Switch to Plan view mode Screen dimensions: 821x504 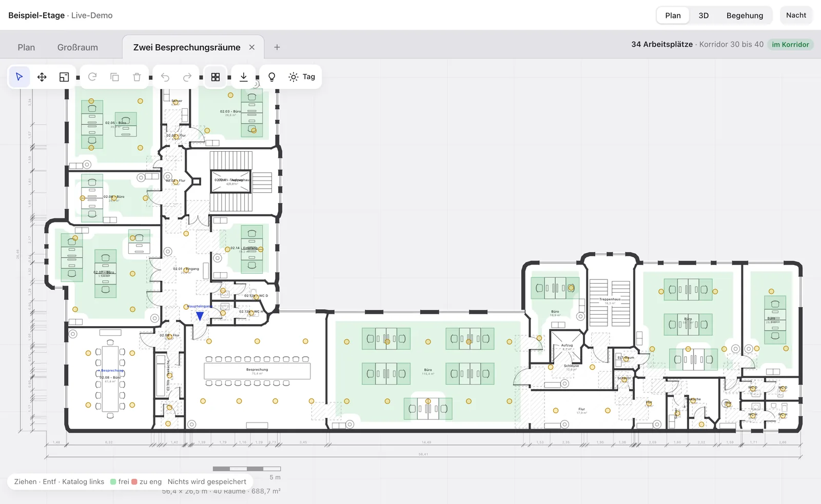pyautogui.click(x=673, y=15)
